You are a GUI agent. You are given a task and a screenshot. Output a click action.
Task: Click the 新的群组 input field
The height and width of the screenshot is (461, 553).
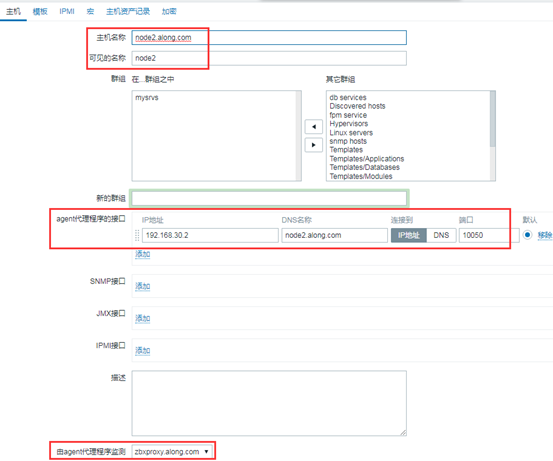pos(269,198)
